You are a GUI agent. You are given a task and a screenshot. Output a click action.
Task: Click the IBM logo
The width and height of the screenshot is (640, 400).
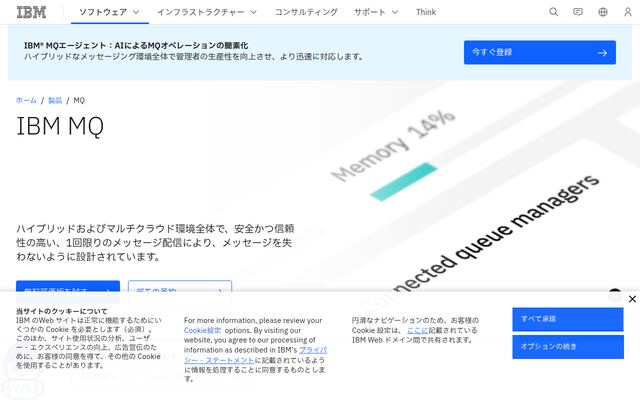point(31,12)
